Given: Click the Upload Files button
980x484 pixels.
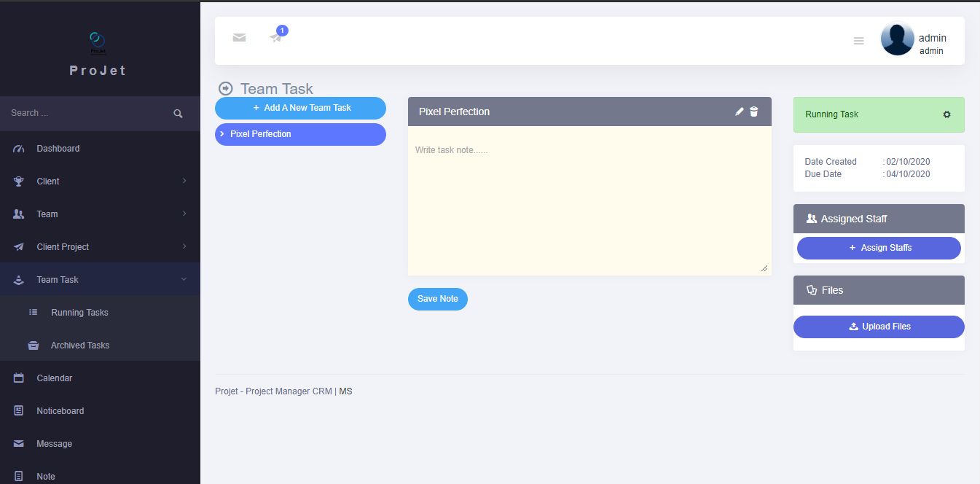Looking at the screenshot, I should pyautogui.click(x=879, y=327).
